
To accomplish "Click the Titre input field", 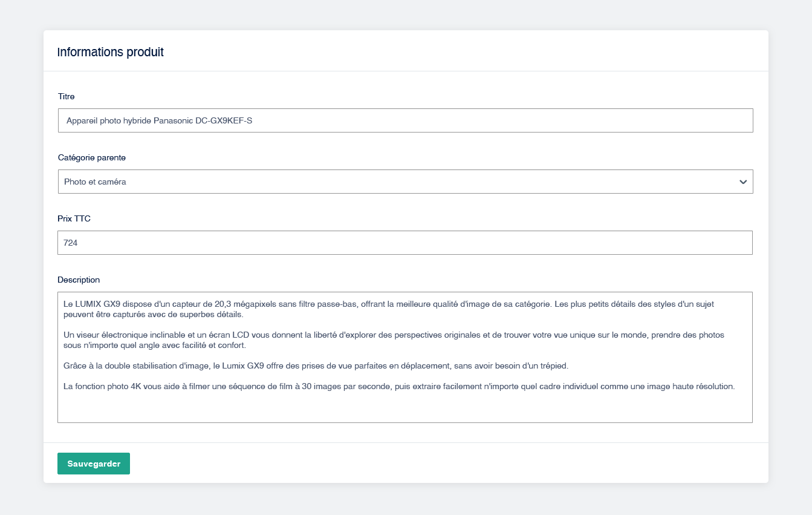I will pyautogui.click(x=405, y=120).
